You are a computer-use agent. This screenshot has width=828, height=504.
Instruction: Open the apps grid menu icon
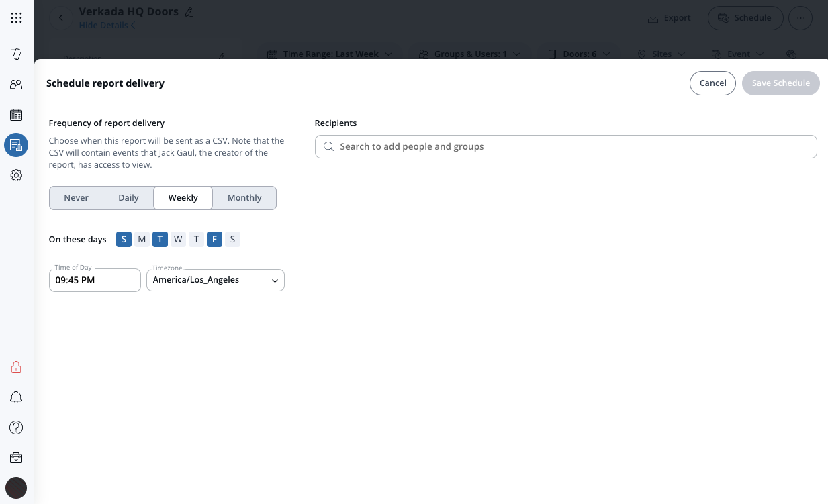16,18
